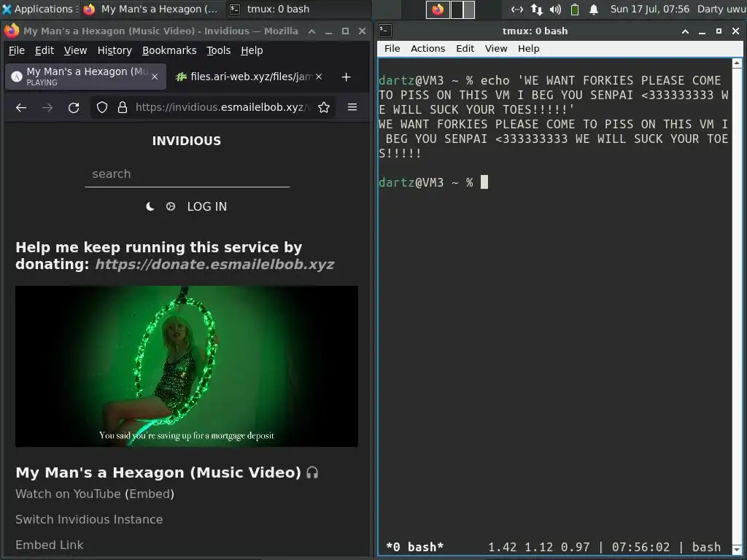This screenshot has height=560, width=747.
Task: Click the music video player
Action: tap(187, 366)
